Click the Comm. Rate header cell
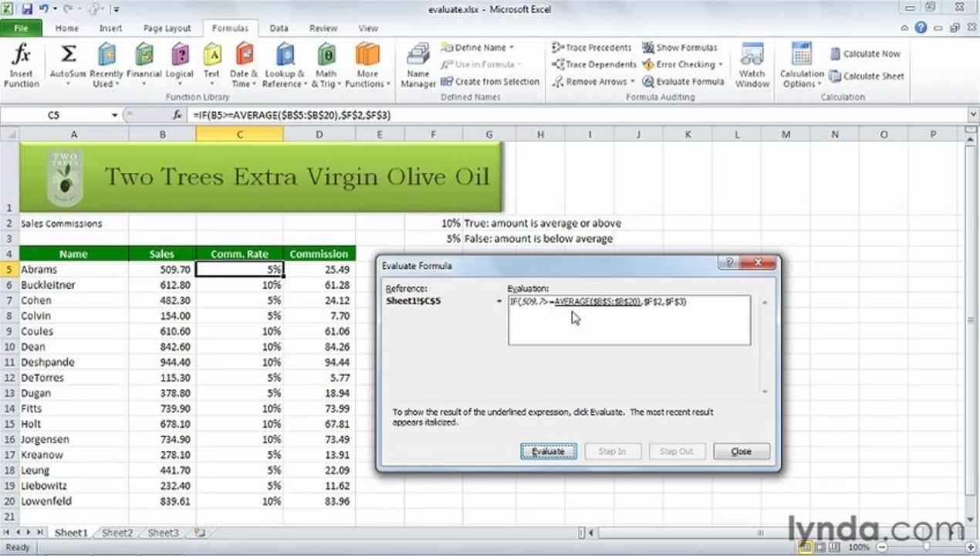The height and width of the screenshot is (556, 980). click(x=239, y=253)
